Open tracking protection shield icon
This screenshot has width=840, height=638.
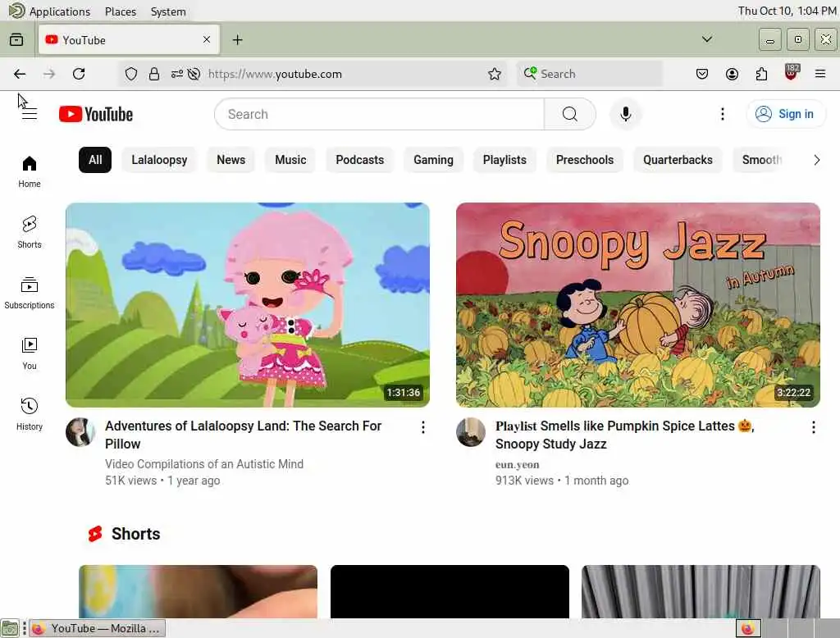[130, 74]
